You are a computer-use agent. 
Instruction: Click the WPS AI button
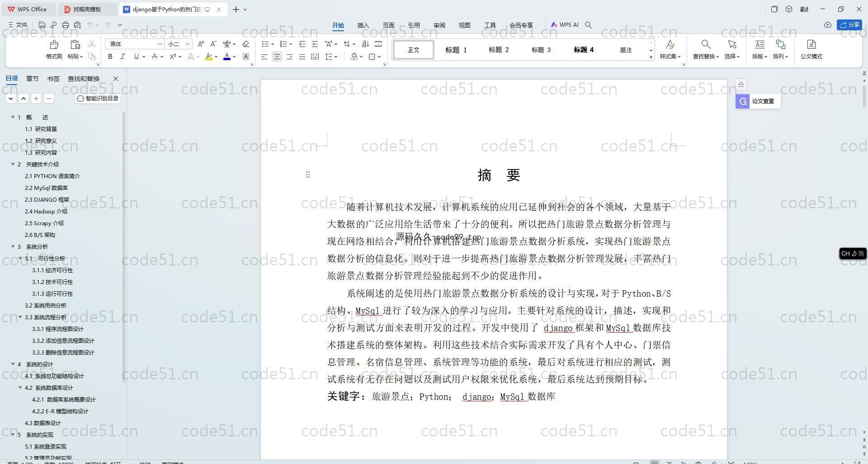(565, 25)
